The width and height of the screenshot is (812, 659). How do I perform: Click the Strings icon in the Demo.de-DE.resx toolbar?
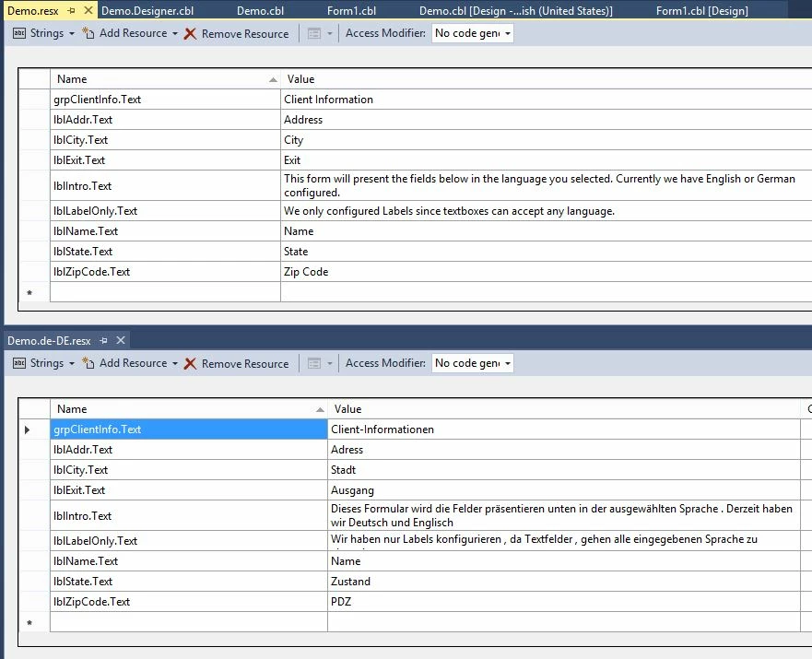click(18, 363)
